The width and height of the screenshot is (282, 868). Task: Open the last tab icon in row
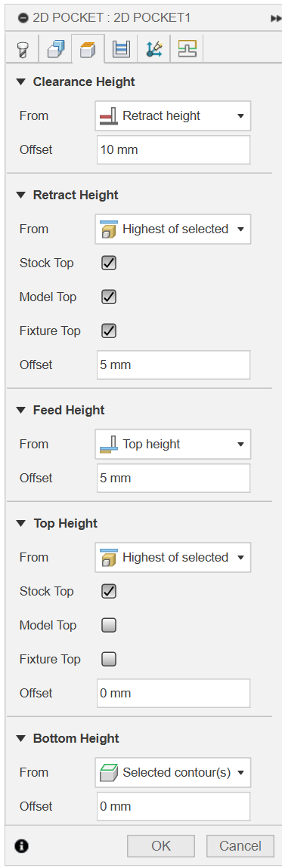point(187,49)
